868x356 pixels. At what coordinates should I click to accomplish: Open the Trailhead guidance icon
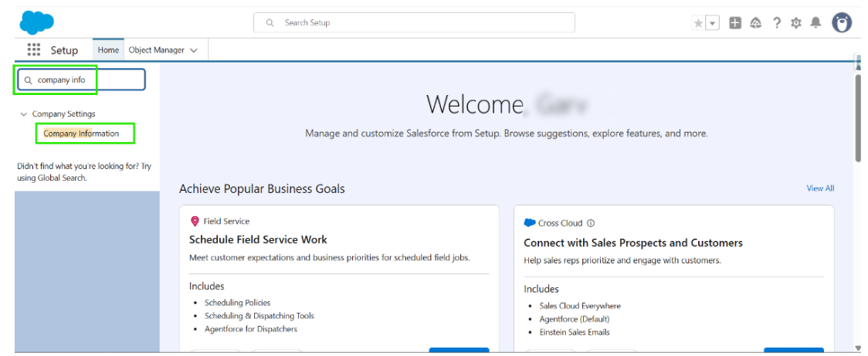click(x=756, y=23)
